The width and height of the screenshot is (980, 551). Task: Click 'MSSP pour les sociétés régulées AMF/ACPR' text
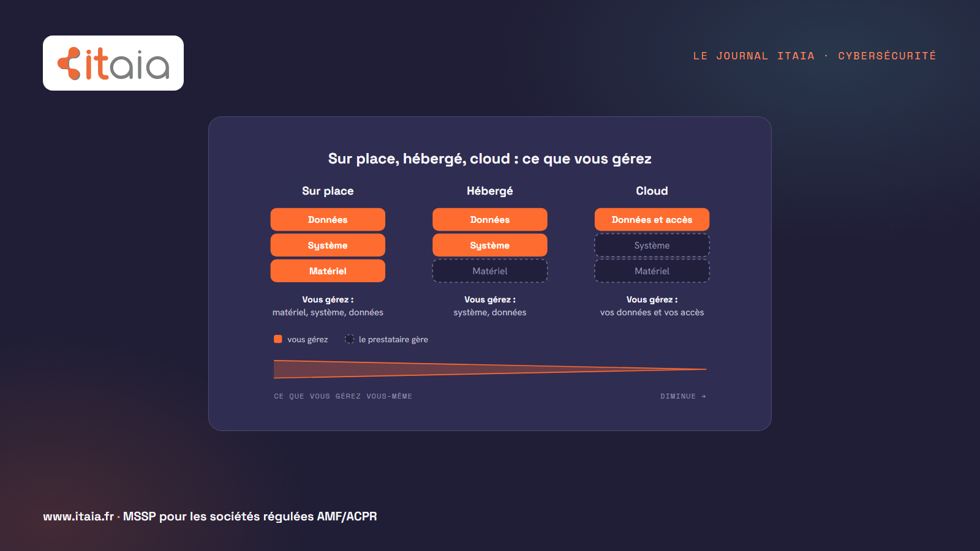250,517
